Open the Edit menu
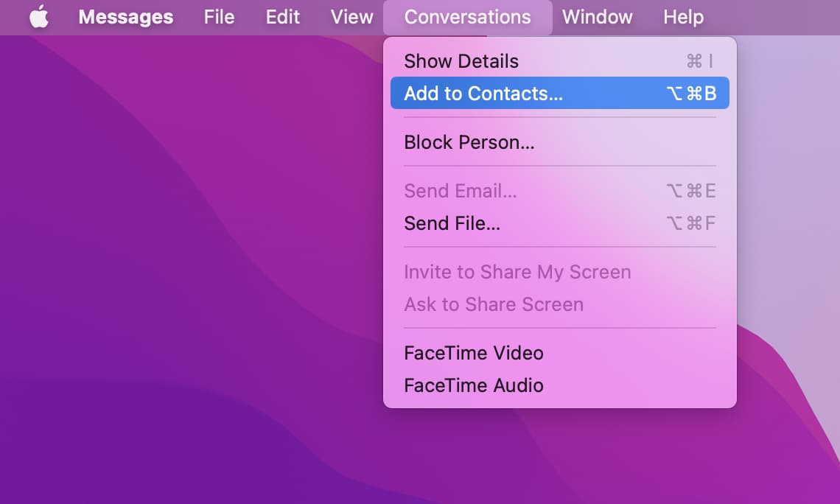This screenshot has width=840, height=504. [282, 17]
